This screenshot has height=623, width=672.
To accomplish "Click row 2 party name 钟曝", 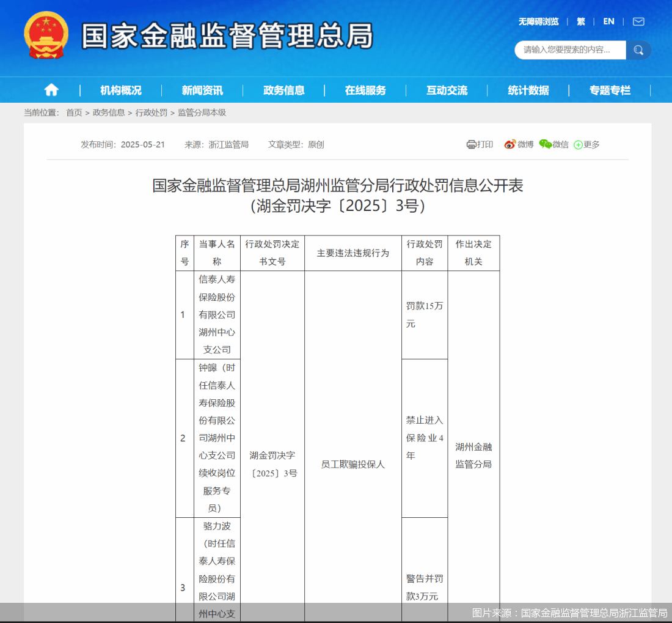I will pyautogui.click(x=217, y=438).
